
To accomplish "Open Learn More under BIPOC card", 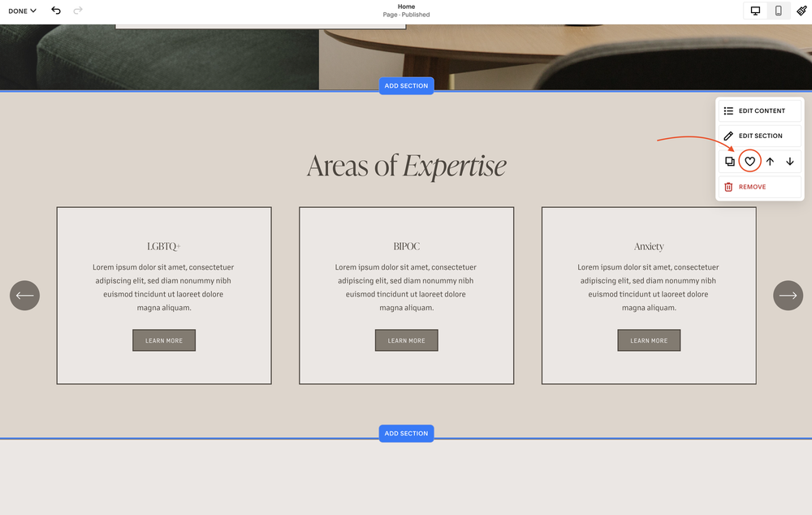I will pos(406,340).
